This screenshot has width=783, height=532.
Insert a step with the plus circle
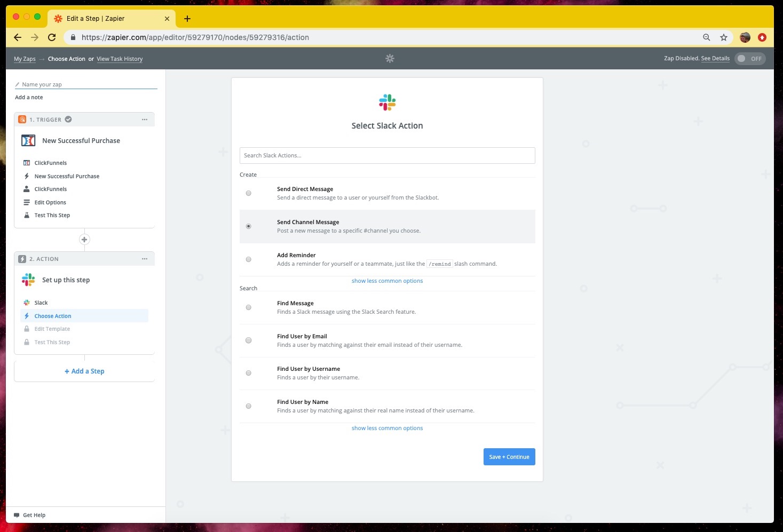(x=84, y=240)
